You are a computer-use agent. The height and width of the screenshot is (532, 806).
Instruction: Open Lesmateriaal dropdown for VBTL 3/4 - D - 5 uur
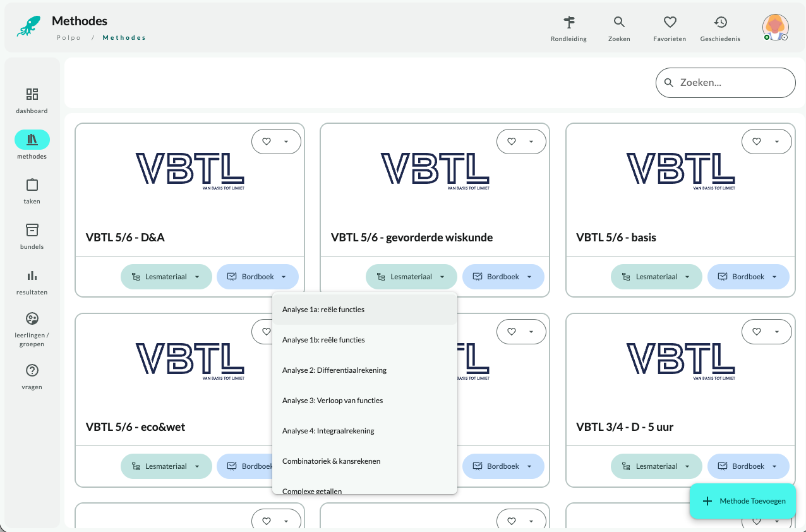656,466
